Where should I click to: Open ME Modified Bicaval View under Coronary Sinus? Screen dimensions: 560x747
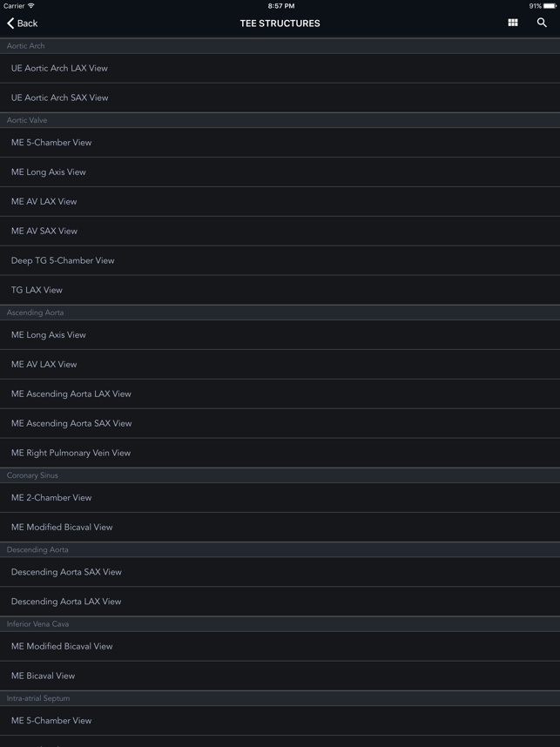point(62,528)
